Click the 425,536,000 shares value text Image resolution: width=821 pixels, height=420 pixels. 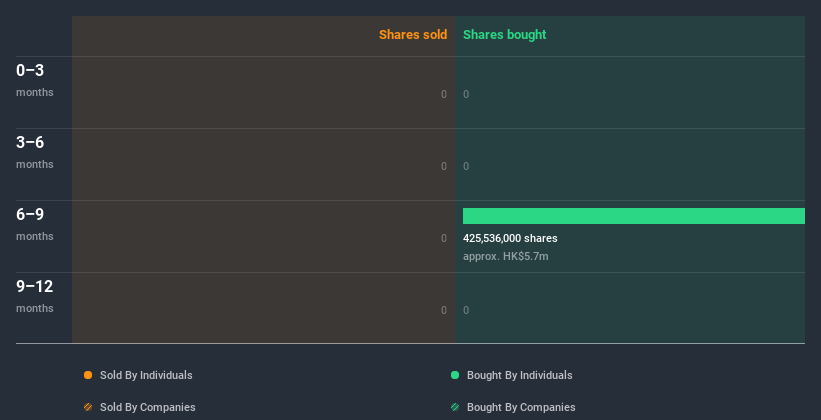[x=510, y=239]
